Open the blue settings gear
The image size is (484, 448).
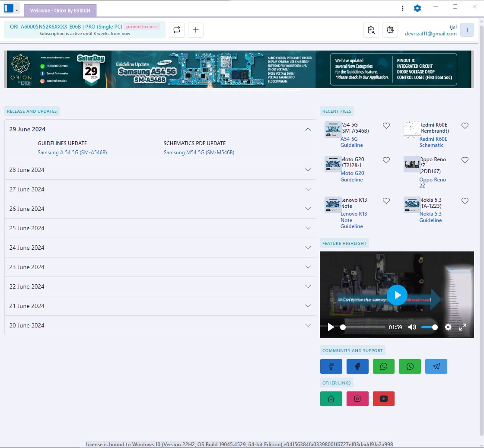point(417,8)
